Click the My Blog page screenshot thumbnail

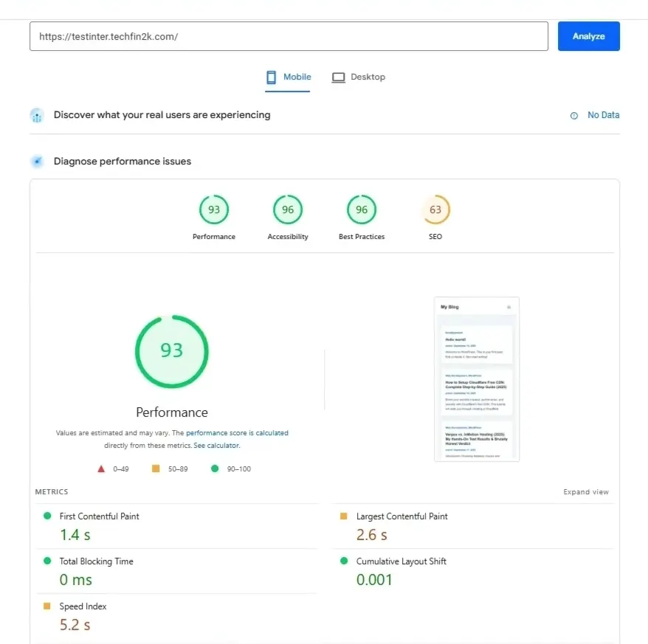477,378
